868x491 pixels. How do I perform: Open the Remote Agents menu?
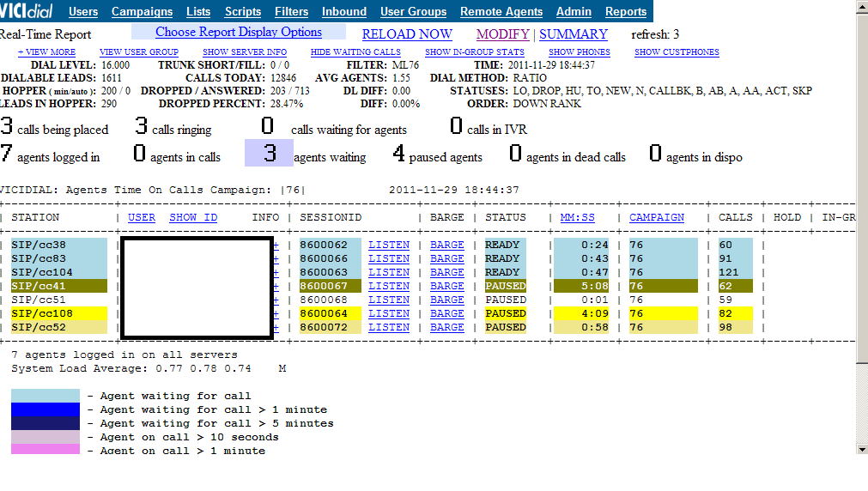501,12
